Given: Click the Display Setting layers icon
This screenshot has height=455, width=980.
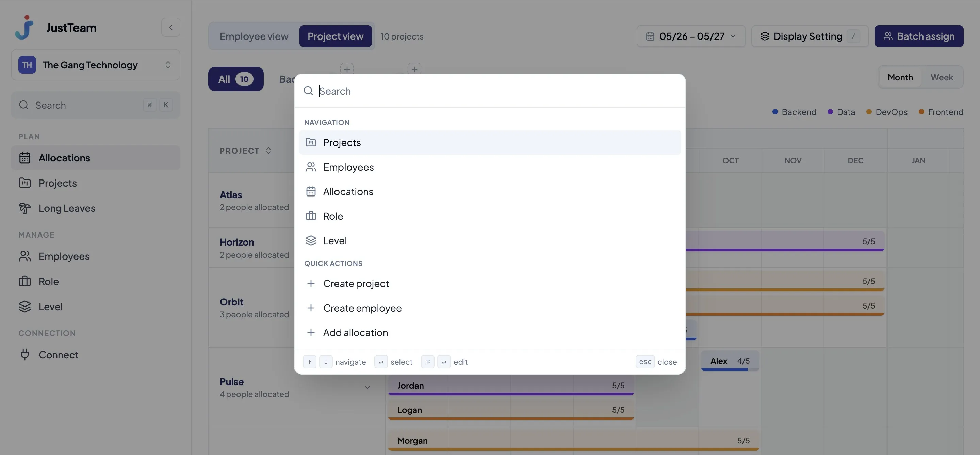Looking at the screenshot, I should coord(765,36).
